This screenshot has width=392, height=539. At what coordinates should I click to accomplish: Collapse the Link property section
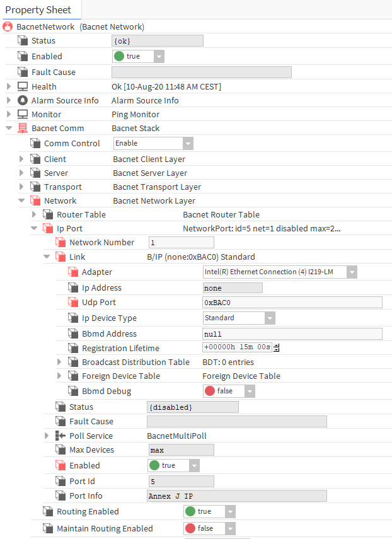[46, 257]
